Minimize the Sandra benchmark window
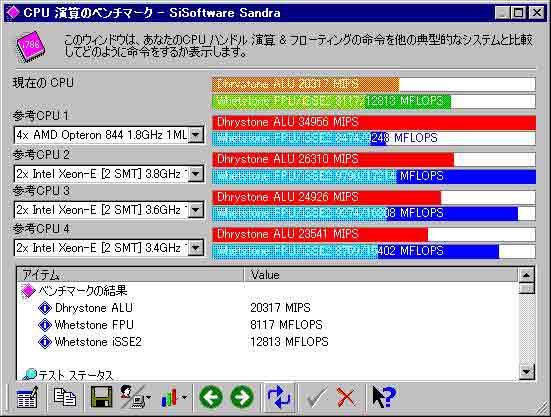551x417 pixels. pos(502,13)
